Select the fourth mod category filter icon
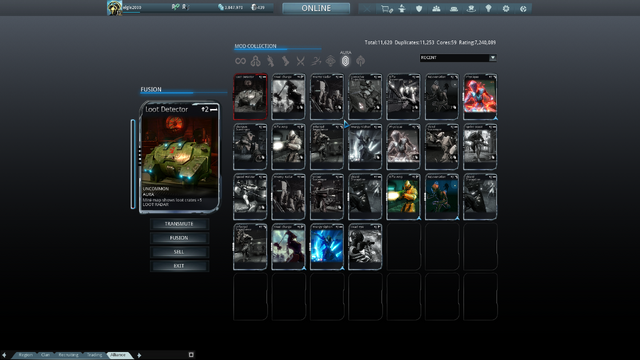The image size is (640, 360). (x=285, y=61)
